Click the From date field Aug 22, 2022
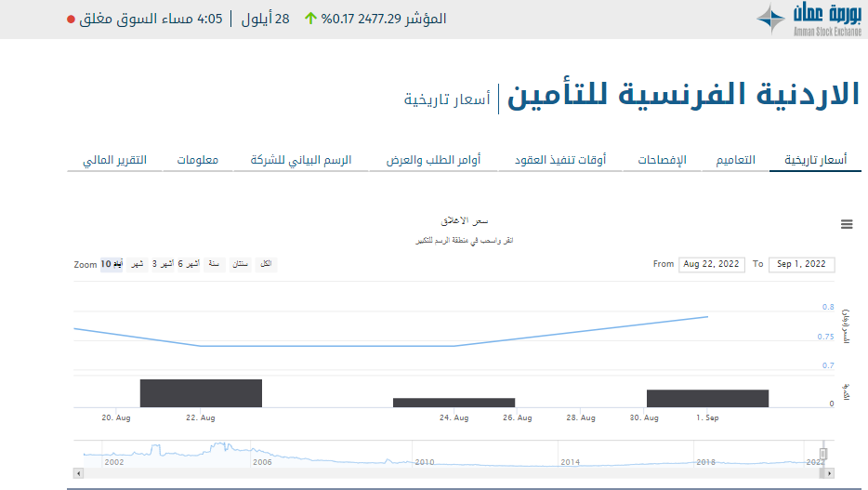This screenshot has width=868, height=490. pyautogui.click(x=712, y=264)
